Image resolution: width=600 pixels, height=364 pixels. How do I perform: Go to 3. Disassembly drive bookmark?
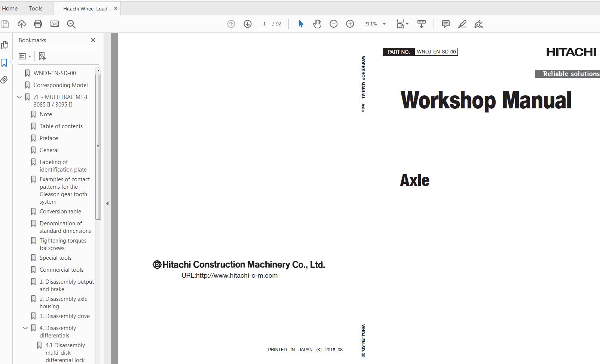(65, 316)
